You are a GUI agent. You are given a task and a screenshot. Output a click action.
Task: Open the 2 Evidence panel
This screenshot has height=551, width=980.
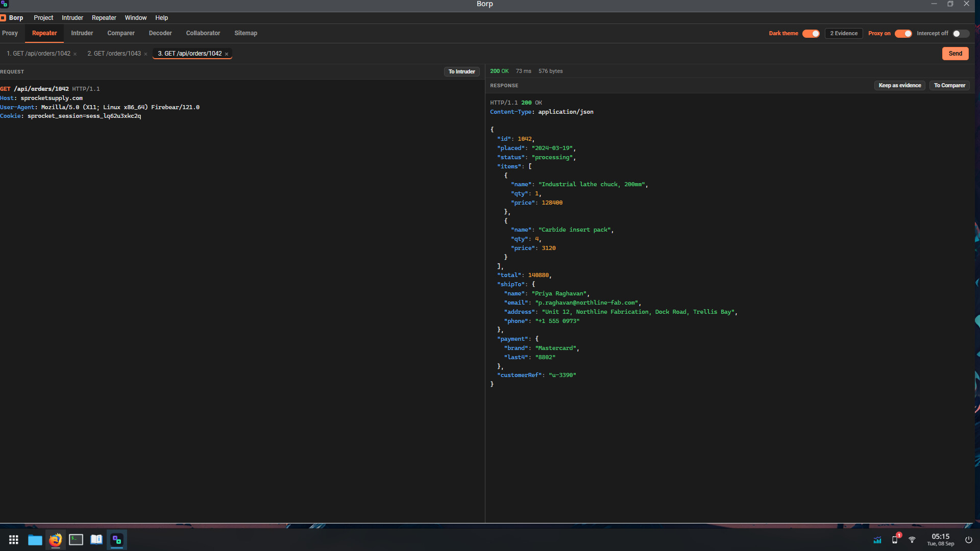click(844, 34)
